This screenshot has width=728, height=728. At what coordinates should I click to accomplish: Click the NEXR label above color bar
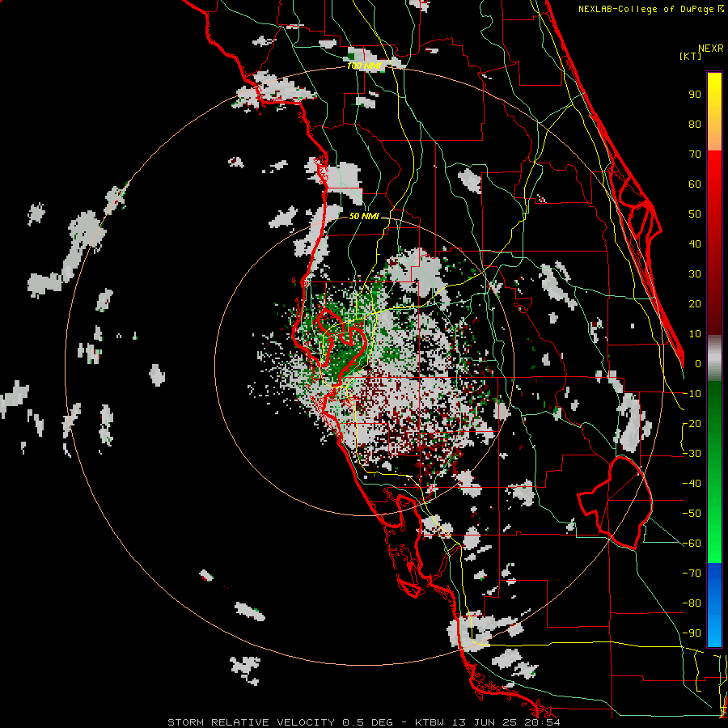pos(710,49)
